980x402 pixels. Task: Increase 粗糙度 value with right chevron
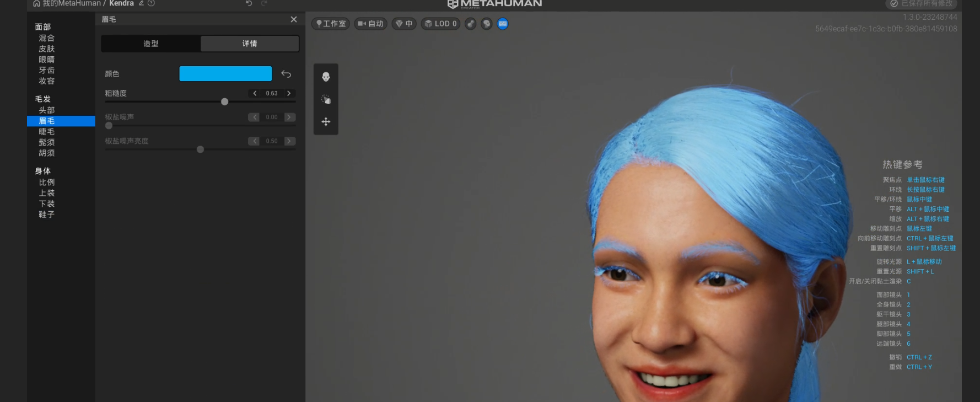coord(289,93)
